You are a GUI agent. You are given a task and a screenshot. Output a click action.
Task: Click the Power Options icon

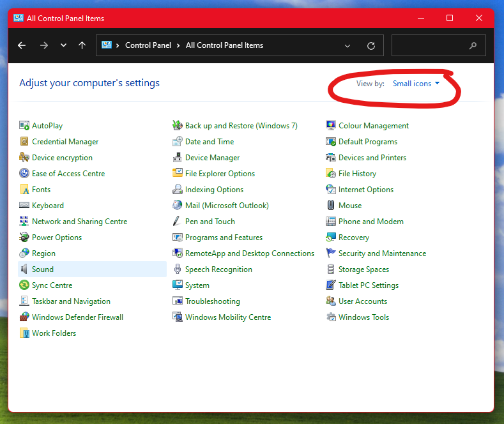point(24,238)
